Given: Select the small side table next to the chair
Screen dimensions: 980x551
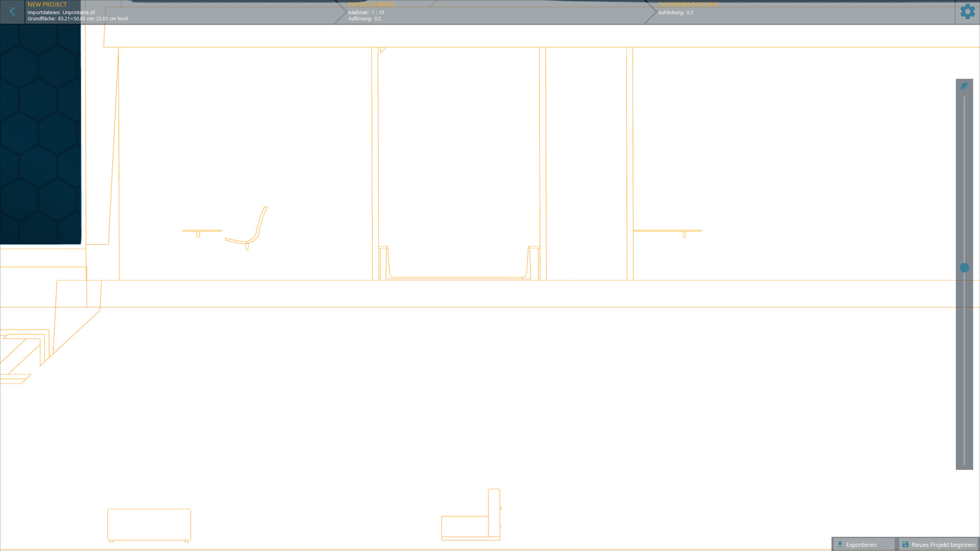Looking at the screenshot, I should [x=202, y=231].
